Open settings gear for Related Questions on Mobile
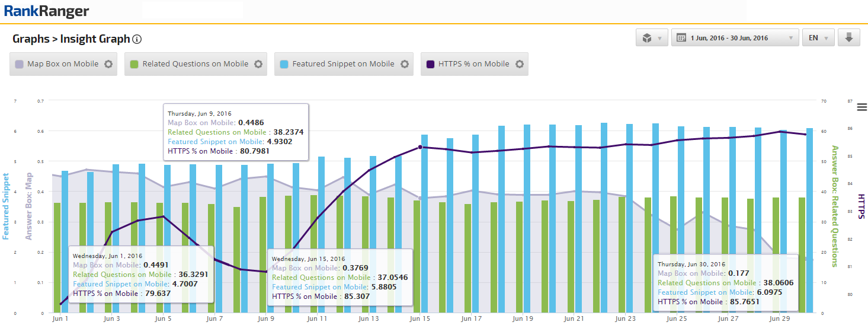The height and width of the screenshot is (325, 868). tap(258, 64)
